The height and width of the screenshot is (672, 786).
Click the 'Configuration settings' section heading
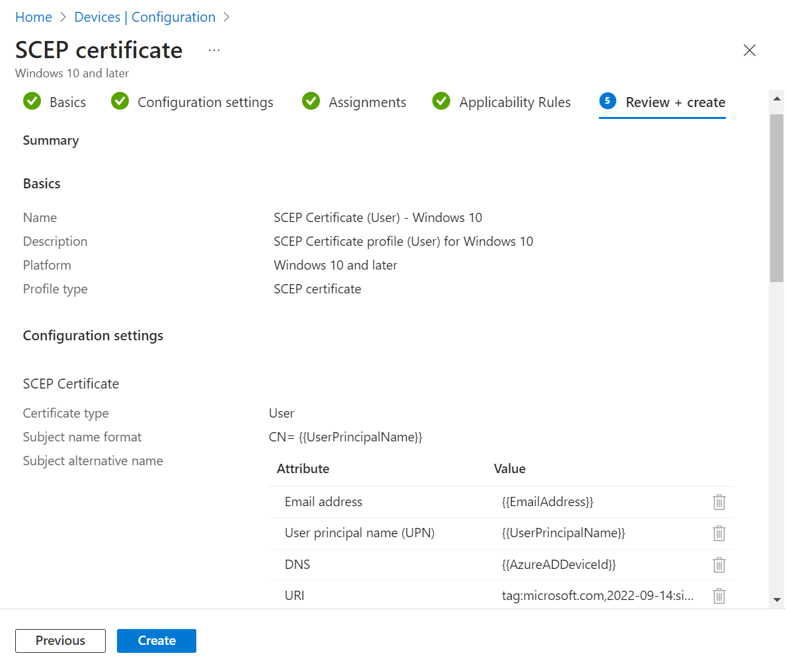93,336
